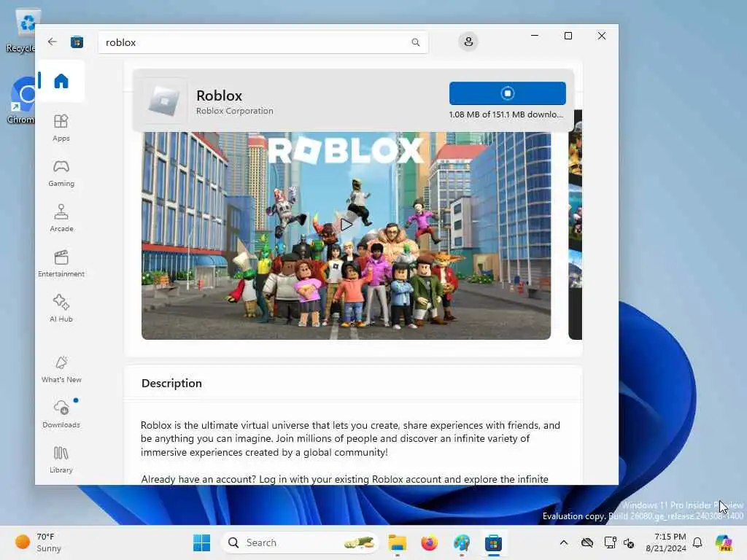The width and height of the screenshot is (747, 560).
Task: Open the Windows Start menu
Action: click(x=201, y=542)
